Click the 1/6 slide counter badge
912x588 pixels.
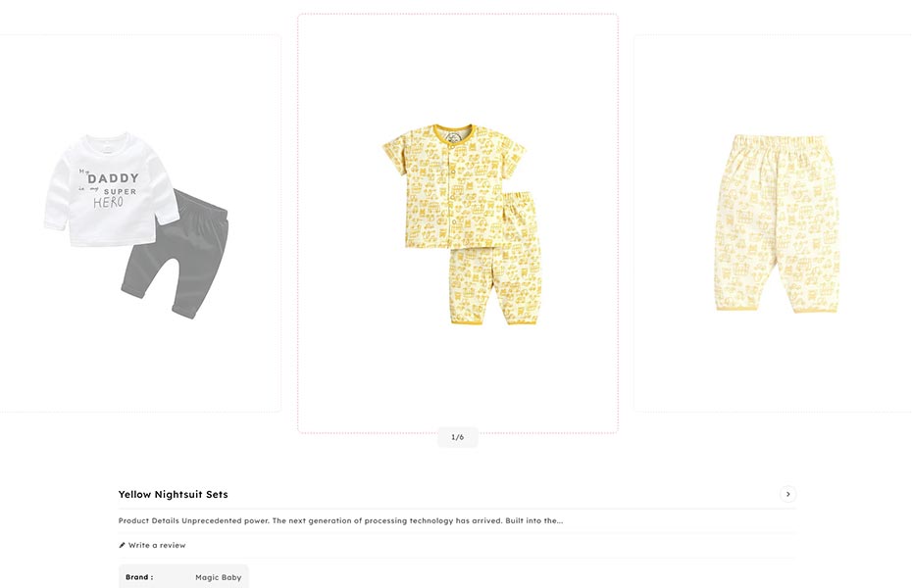coord(458,437)
